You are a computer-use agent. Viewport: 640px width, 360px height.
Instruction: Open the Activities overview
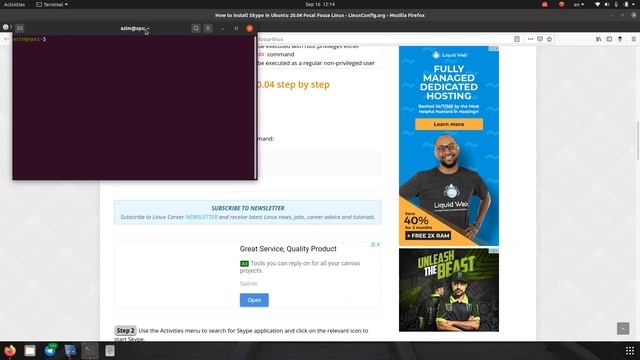(14, 4)
